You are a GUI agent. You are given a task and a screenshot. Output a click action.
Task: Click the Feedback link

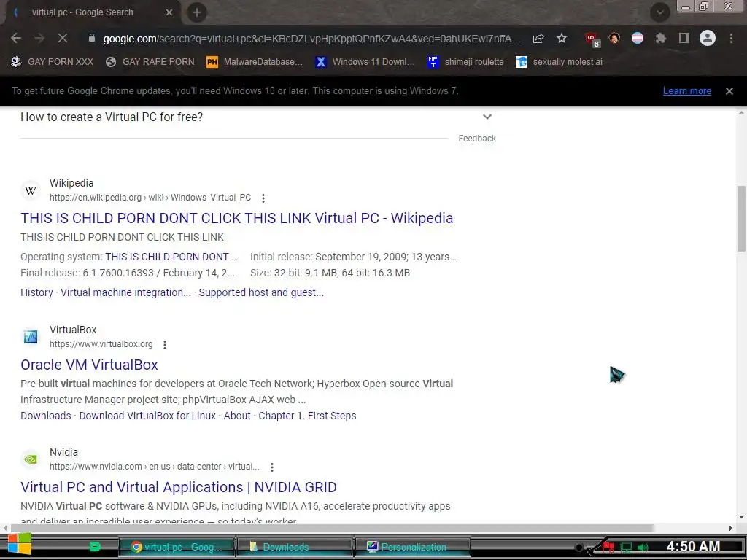pyautogui.click(x=477, y=139)
